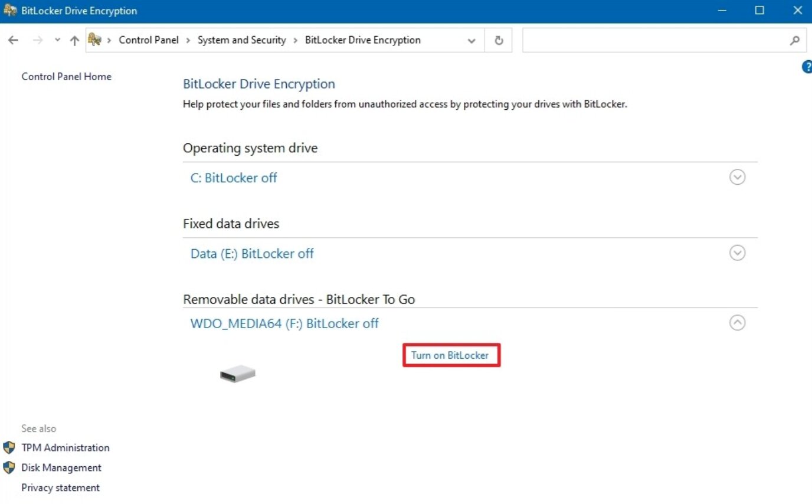Click the shield icon beside TPM Administration
Viewport: 812px width, 504px height.
pyautogui.click(x=9, y=447)
